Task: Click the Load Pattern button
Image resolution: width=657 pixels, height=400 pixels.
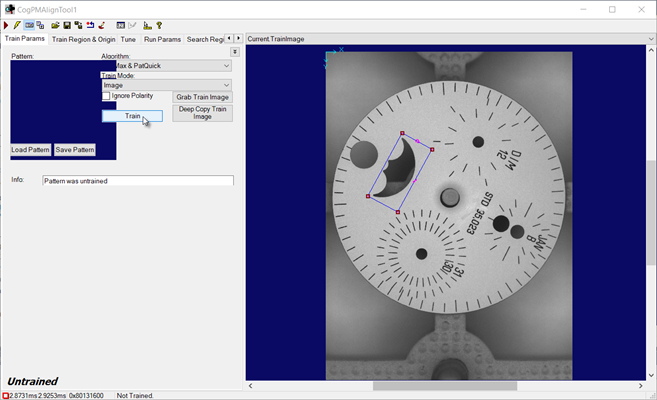Action: point(31,150)
